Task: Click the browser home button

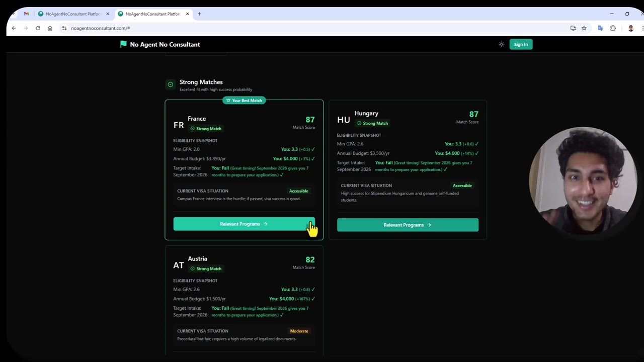Action: [x=50, y=28]
